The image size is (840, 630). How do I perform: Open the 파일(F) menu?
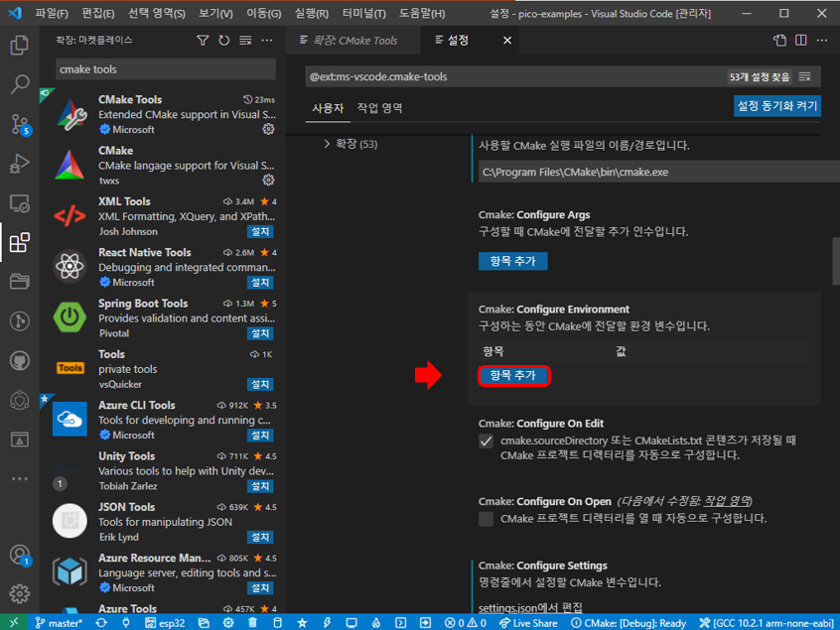pyautogui.click(x=52, y=13)
